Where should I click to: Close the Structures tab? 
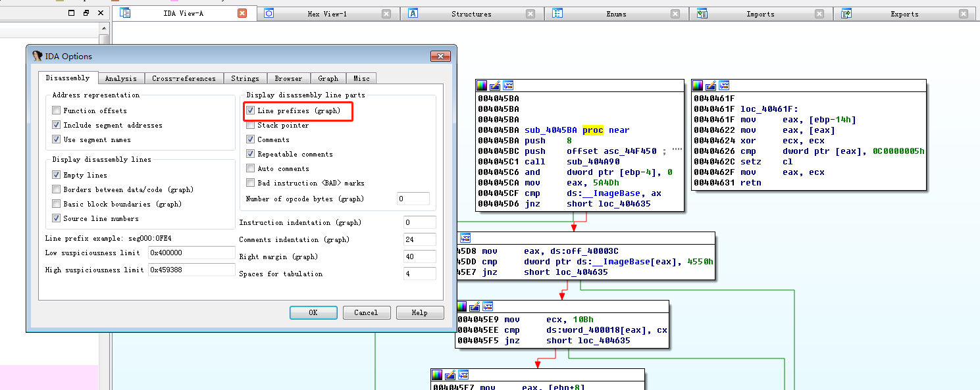(x=530, y=13)
